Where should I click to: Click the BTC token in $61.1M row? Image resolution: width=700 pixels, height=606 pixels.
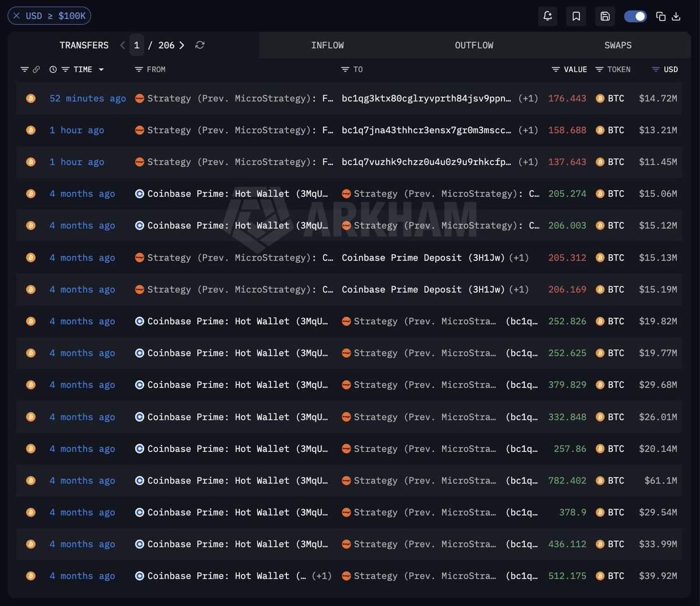(x=616, y=480)
